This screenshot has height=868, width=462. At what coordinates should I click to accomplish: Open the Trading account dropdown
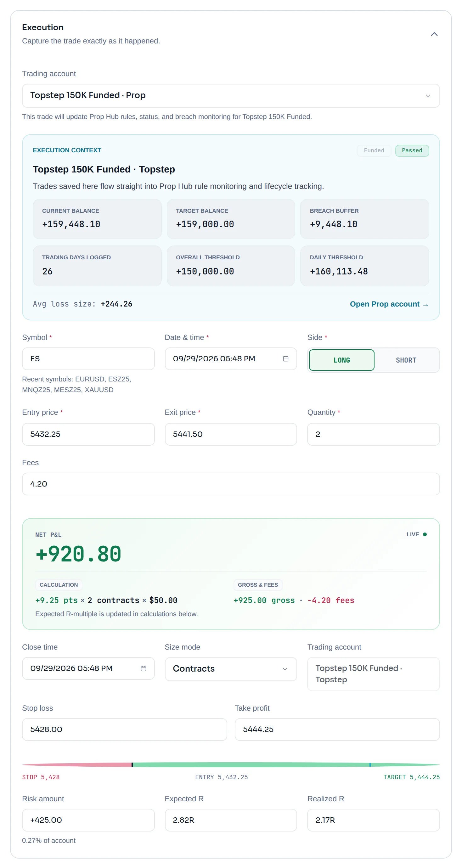click(x=231, y=96)
